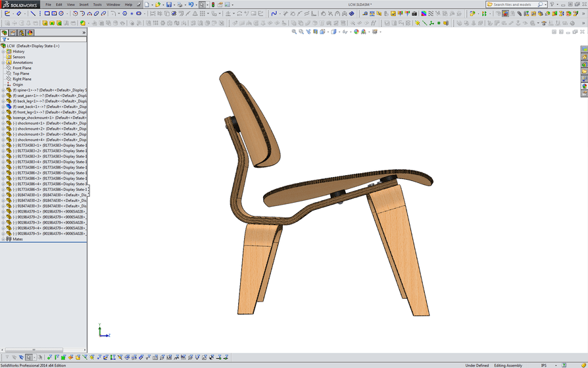Click the Help question mark icon
Viewport: 588px width, 368px height.
[x=552, y=5]
